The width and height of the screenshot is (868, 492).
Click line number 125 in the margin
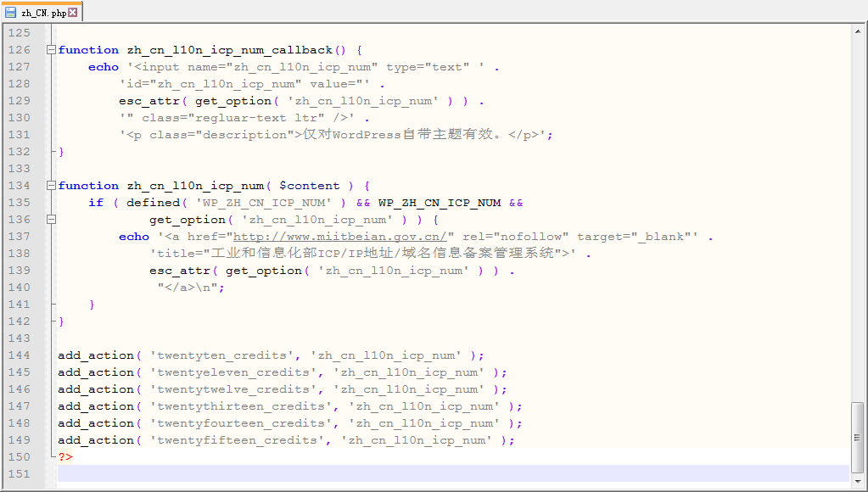20,32
